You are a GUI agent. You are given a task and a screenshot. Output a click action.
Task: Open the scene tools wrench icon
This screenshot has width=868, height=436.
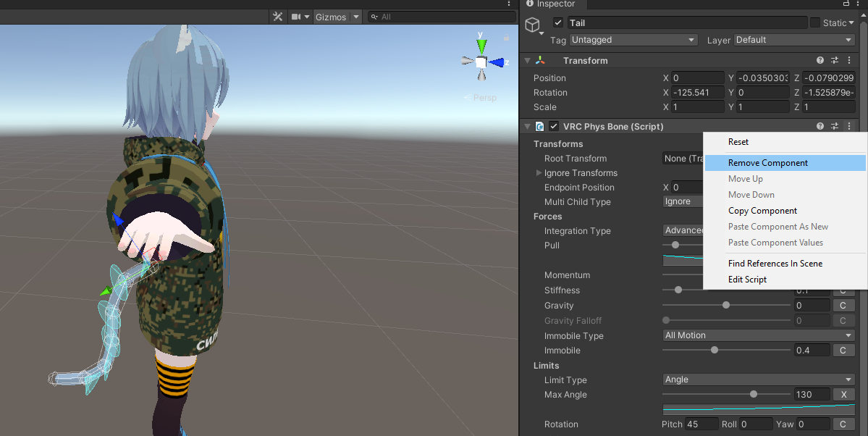278,17
